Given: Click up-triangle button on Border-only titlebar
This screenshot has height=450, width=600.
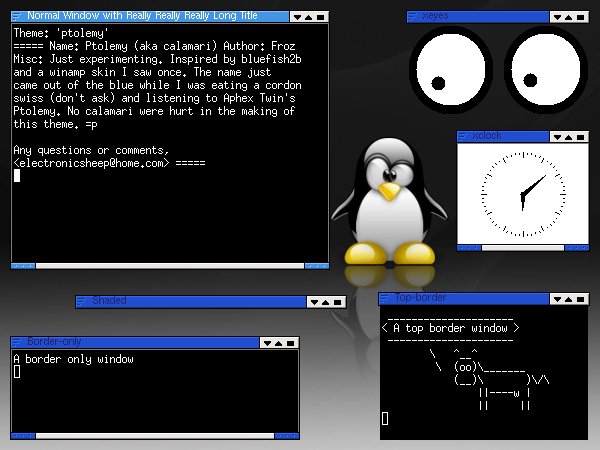Looking at the screenshot, I should [x=279, y=343].
